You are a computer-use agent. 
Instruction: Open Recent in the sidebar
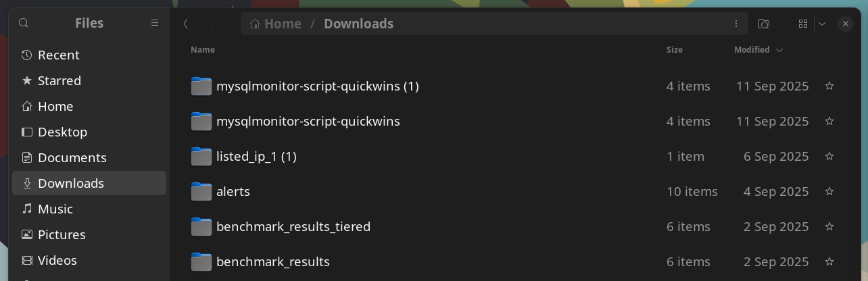(58, 55)
